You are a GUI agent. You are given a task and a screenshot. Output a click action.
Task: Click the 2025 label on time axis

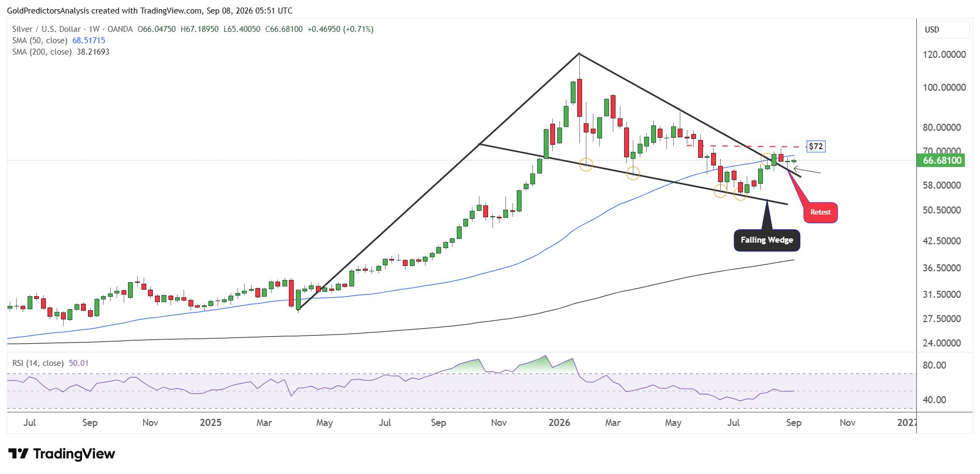(211, 423)
